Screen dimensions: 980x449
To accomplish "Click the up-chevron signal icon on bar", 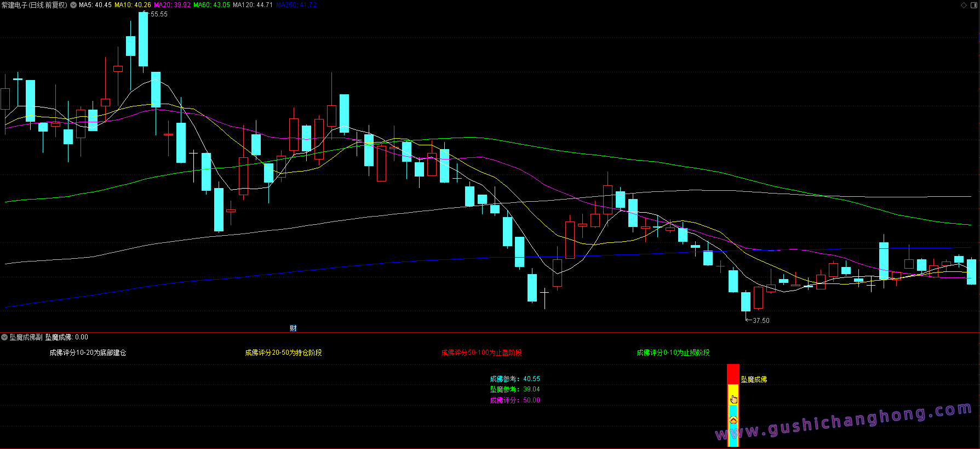I will [x=733, y=420].
